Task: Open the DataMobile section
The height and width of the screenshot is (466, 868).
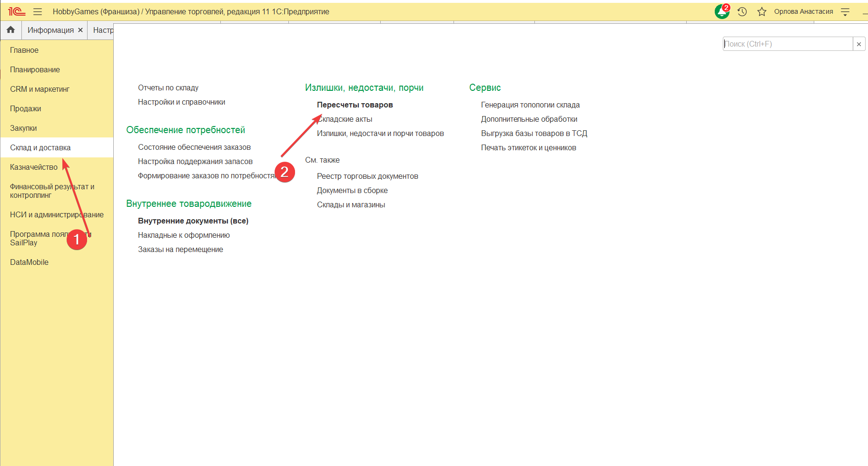Action: point(29,262)
